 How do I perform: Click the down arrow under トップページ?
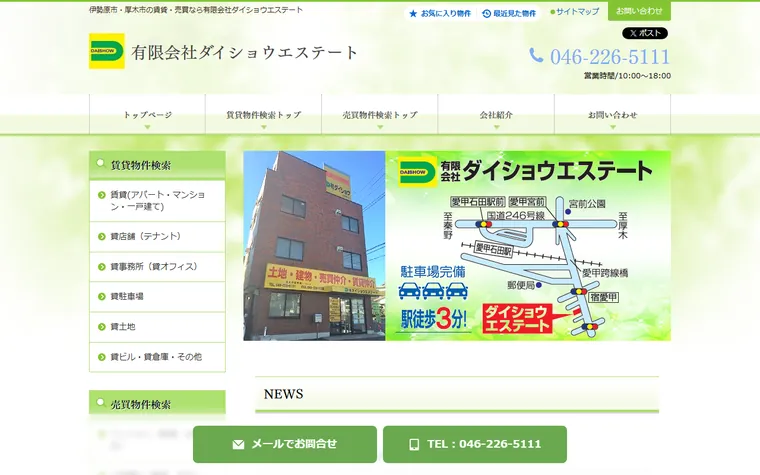(x=147, y=127)
